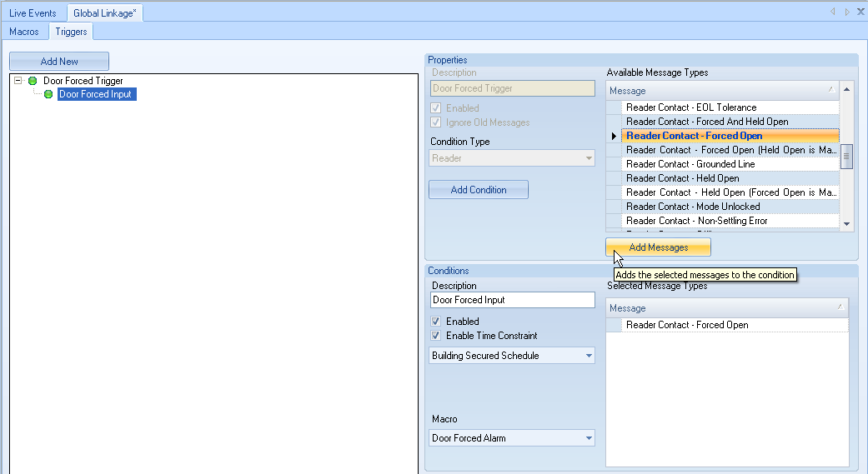Click the Add New button
Image resolution: width=868 pixels, height=474 pixels.
59,62
